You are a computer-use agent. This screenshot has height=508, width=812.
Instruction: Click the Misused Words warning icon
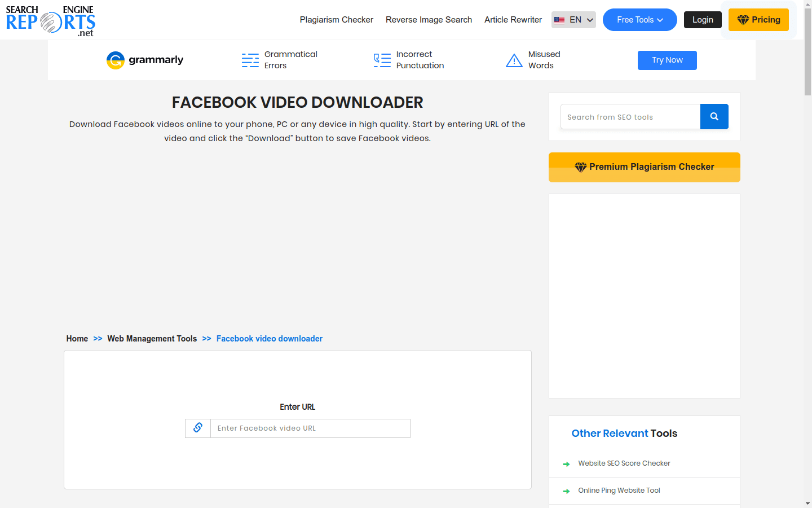pos(514,60)
